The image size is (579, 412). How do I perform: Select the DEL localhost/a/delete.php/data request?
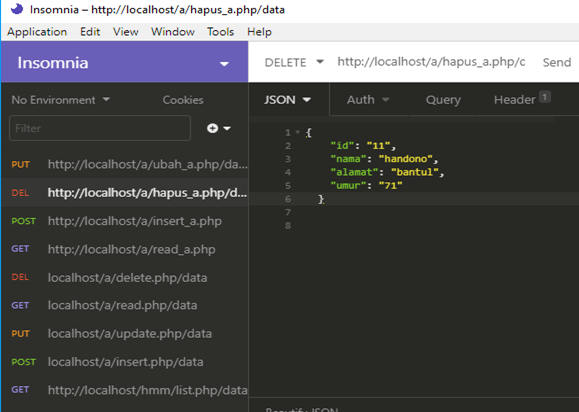[125, 277]
